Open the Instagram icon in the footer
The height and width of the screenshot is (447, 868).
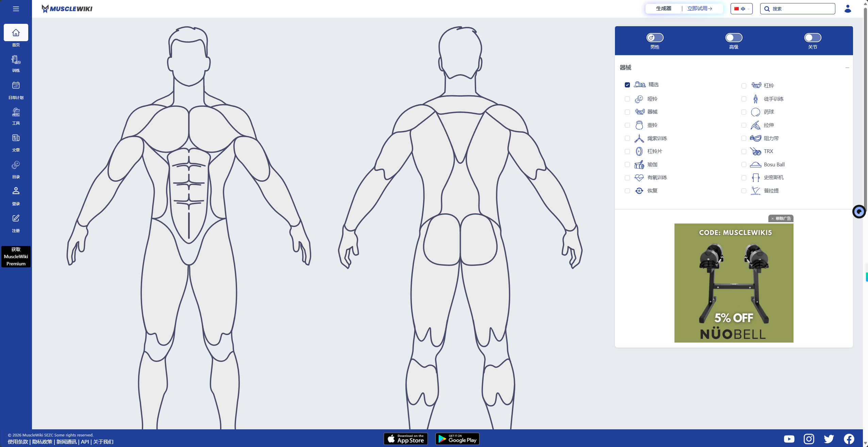(x=809, y=439)
